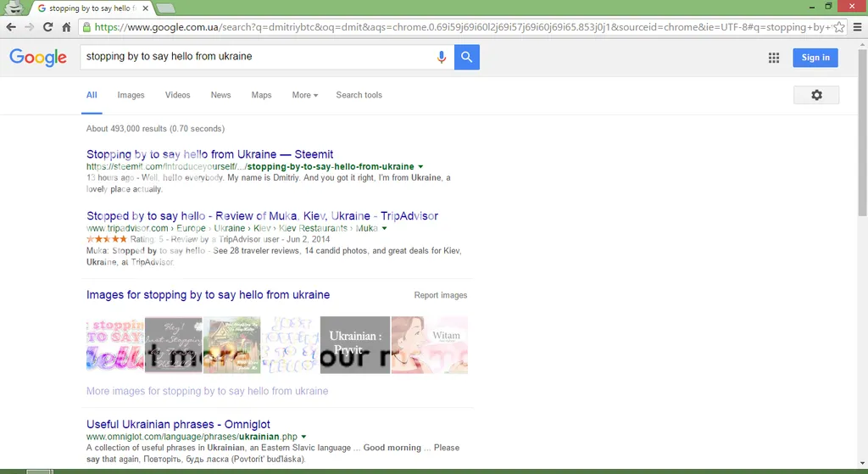Image resolution: width=868 pixels, height=474 pixels.
Task: Click the Steemit green result URL
Action: (x=250, y=167)
